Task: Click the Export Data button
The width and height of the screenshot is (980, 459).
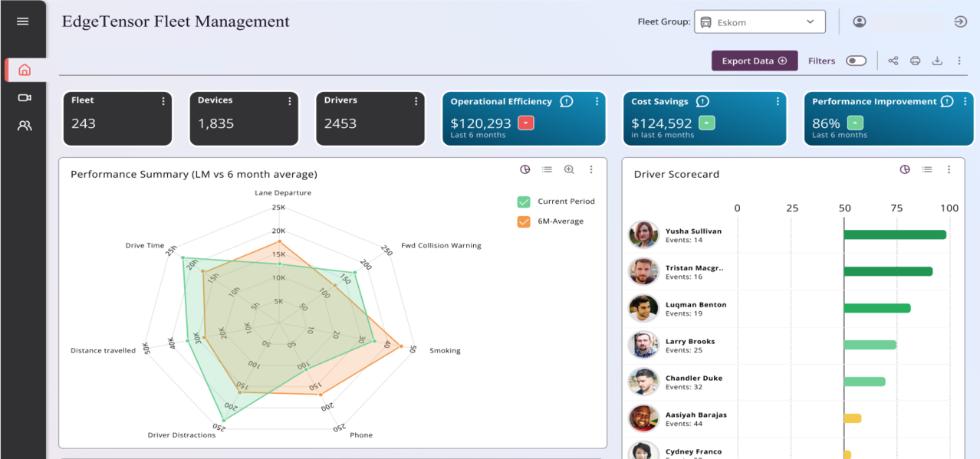Action: [754, 61]
